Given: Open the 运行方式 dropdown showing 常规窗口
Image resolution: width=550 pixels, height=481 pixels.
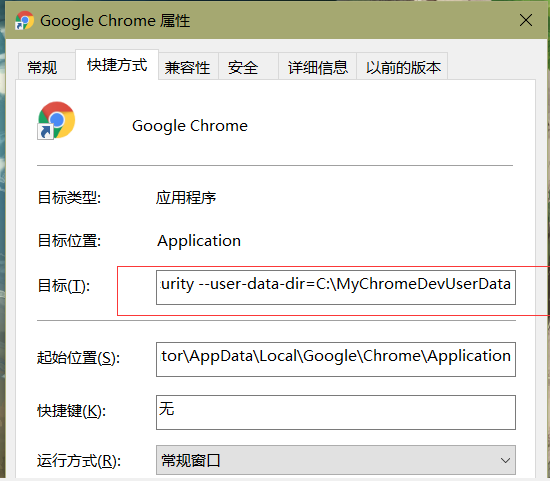Looking at the screenshot, I should click(336, 460).
